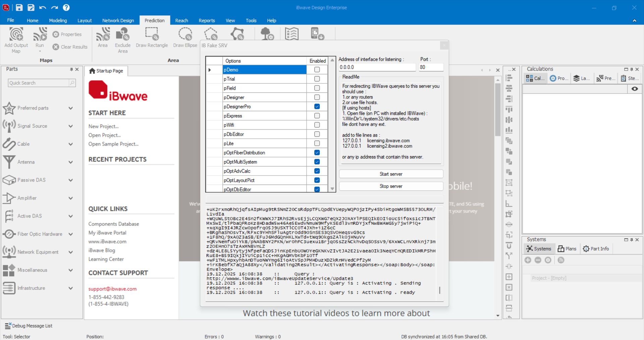This screenshot has width=644, height=340.
Task: Click the Signal Source icon
Action: tap(9, 126)
